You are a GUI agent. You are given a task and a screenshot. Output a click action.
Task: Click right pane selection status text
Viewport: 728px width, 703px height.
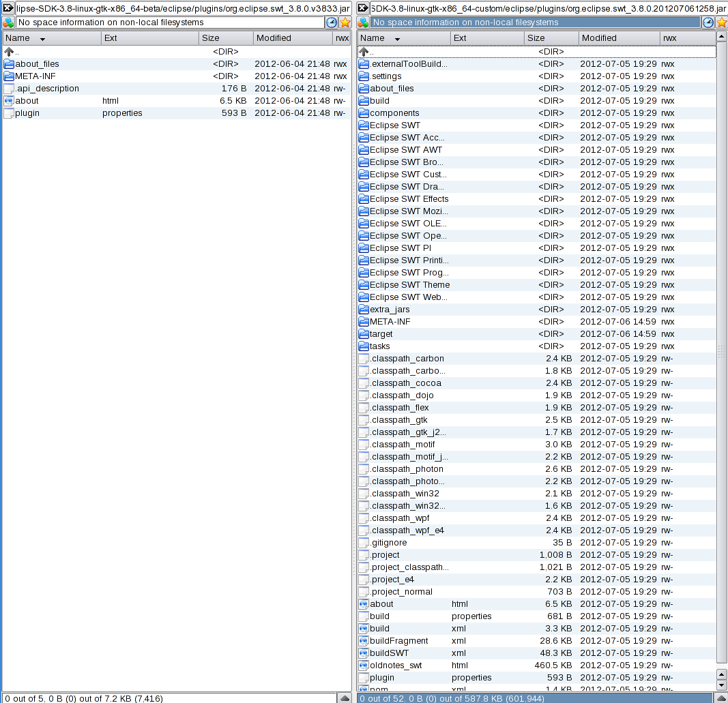(452, 698)
